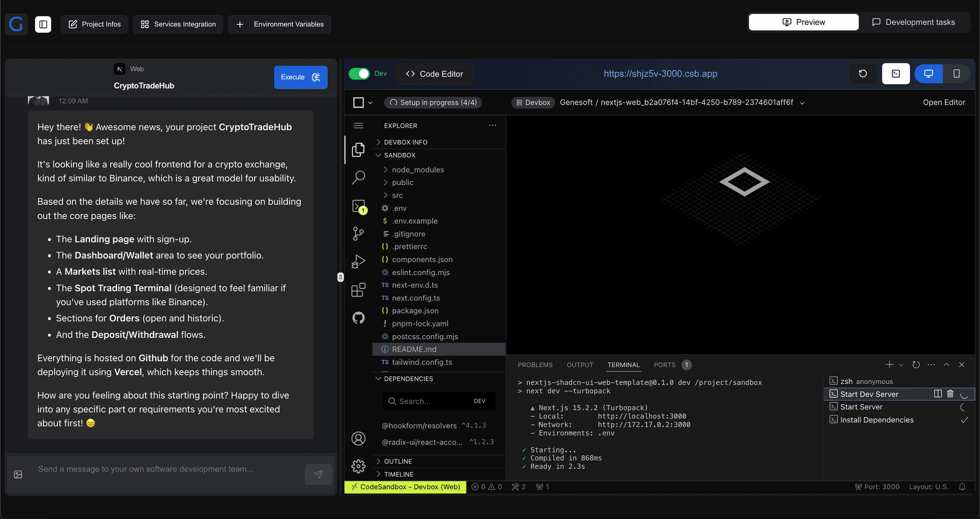Toggle the checkbox next to setup progress
The image size is (980, 519).
359,102
